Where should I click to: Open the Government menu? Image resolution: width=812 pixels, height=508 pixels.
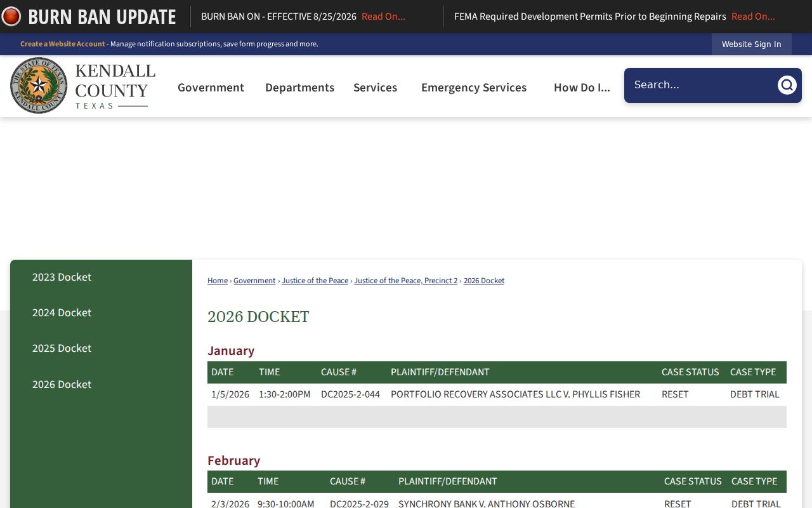pyautogui.click(x=211, y=88)
